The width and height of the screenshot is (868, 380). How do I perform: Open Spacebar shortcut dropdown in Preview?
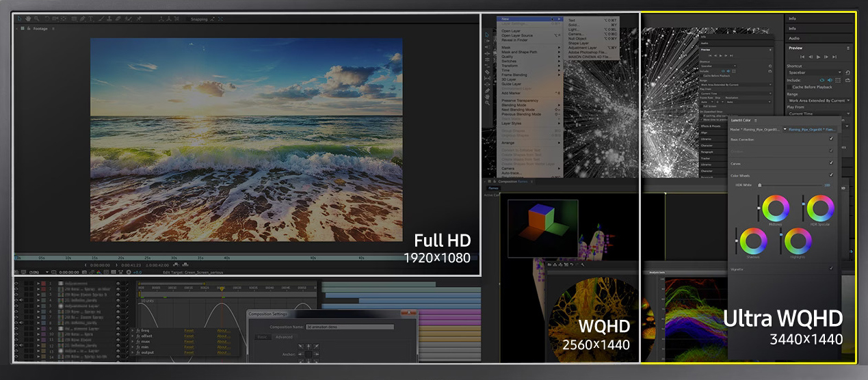815,72
